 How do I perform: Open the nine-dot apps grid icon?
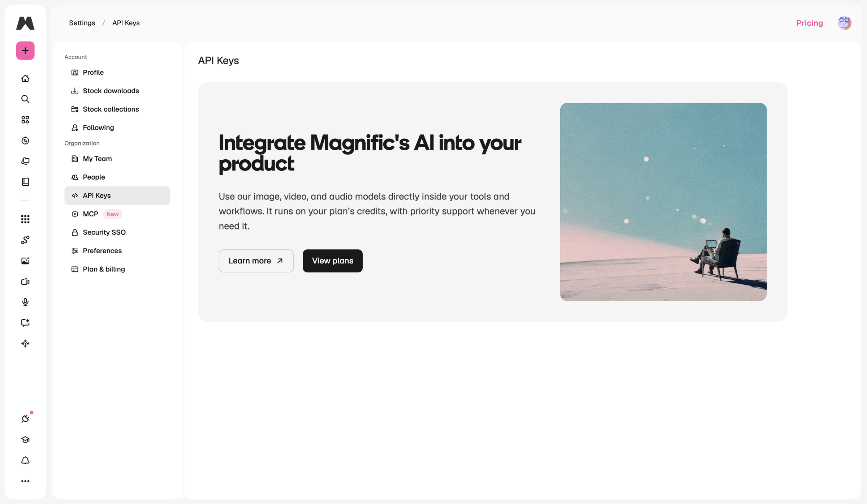pyautogui.click(x=25, y=219)
